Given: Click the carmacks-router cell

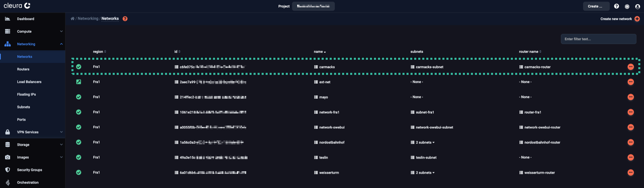Looking at the screenshot, I should 535,67.
